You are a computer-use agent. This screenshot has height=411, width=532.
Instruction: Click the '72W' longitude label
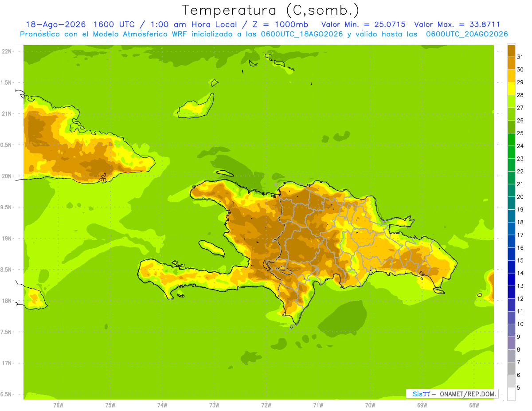pos(266,405)
